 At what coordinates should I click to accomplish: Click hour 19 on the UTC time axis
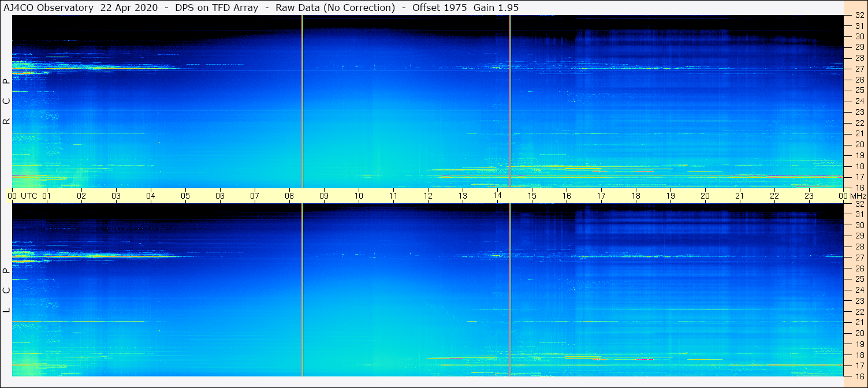pyautogui.click(x=670, y=196)
